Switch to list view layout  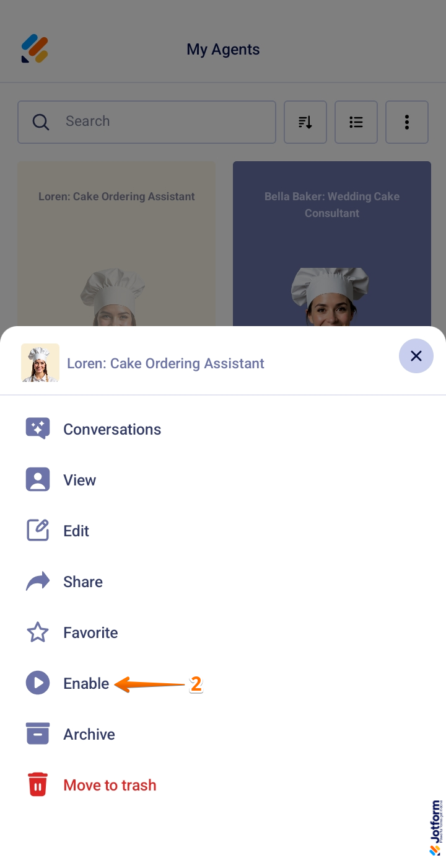356,122
